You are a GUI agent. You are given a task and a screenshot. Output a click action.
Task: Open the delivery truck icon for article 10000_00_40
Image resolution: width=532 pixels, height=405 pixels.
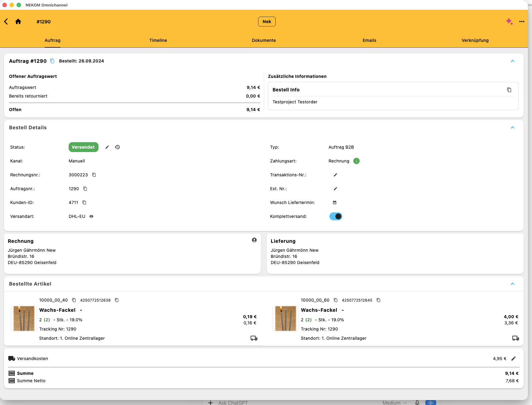(254, 338)
